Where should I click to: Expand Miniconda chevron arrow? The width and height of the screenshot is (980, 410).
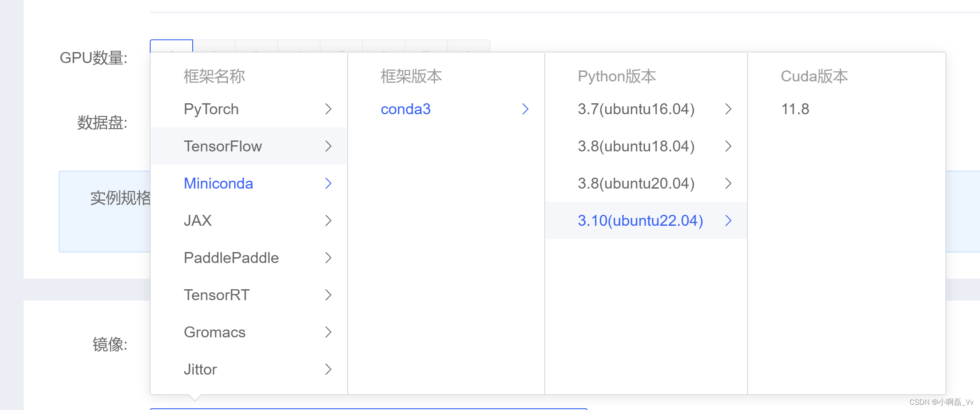pyautogui.click(x=328, y=183)
